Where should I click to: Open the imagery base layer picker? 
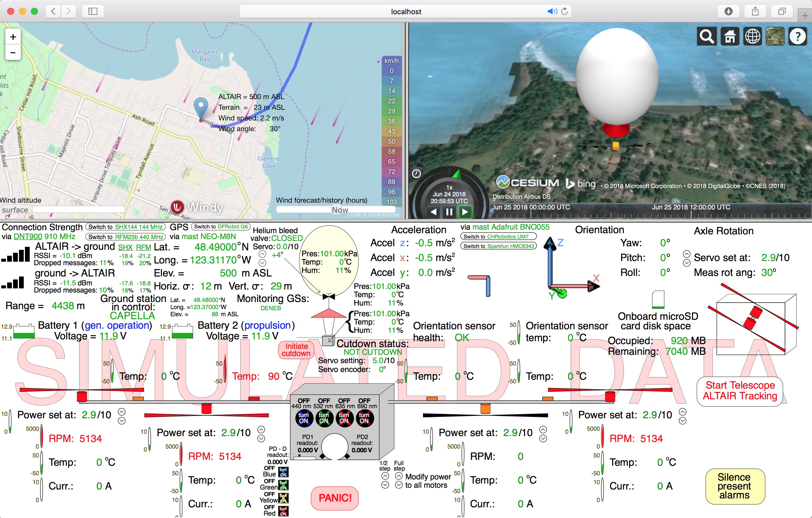click(775, 36)
